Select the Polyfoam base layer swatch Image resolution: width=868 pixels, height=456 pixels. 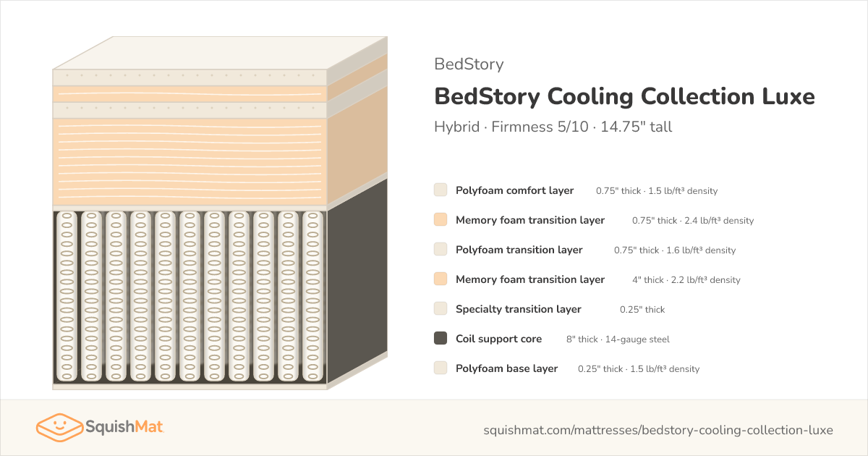click(x=441, y=368)
